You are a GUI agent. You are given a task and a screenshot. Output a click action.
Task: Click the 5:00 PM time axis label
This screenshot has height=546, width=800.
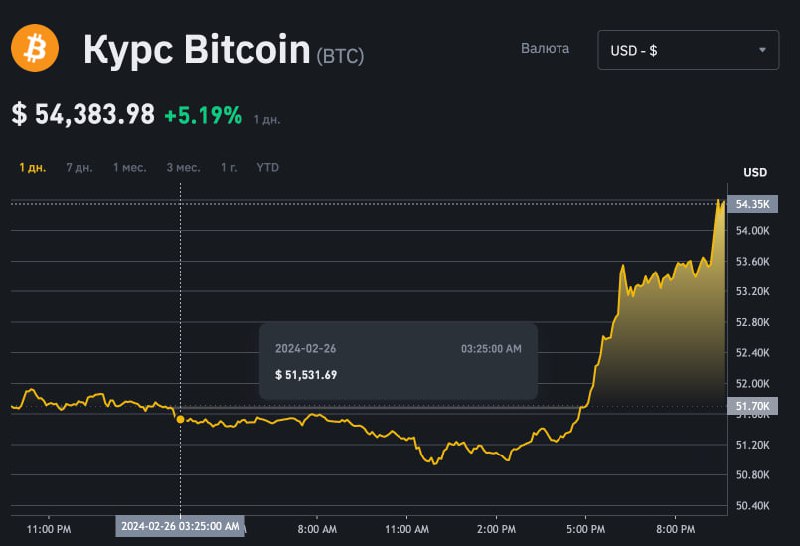coord(585,528)
